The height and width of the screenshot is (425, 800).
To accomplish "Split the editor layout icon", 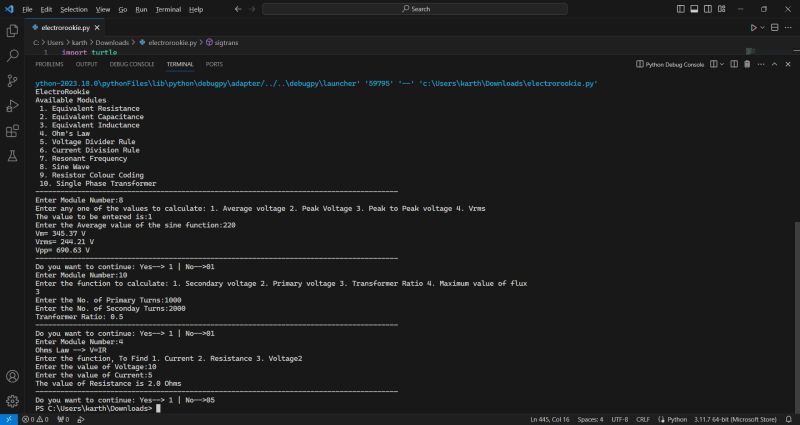I will (774, 28).
